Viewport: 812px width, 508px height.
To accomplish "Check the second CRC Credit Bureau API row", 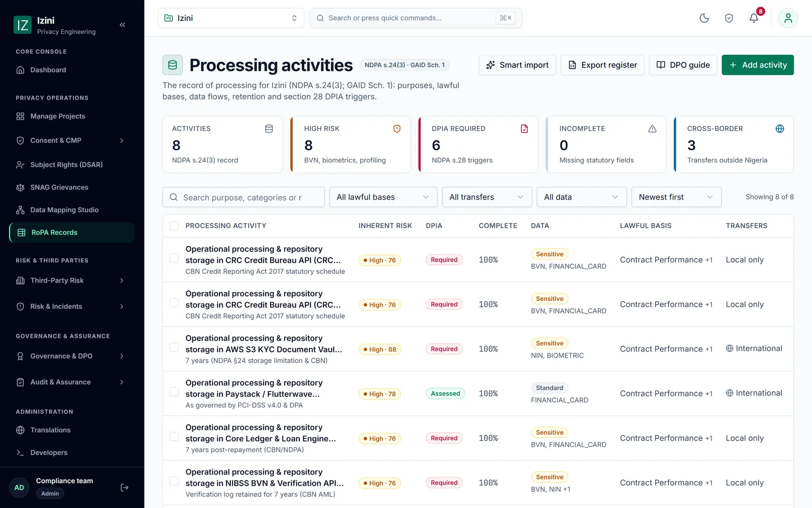I will 174,303.
